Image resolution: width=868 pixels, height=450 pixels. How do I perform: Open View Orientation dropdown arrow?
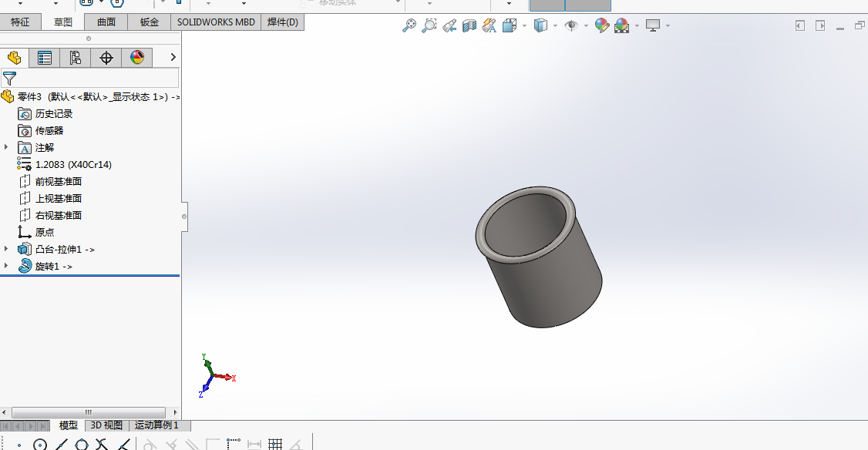[524, 26]
